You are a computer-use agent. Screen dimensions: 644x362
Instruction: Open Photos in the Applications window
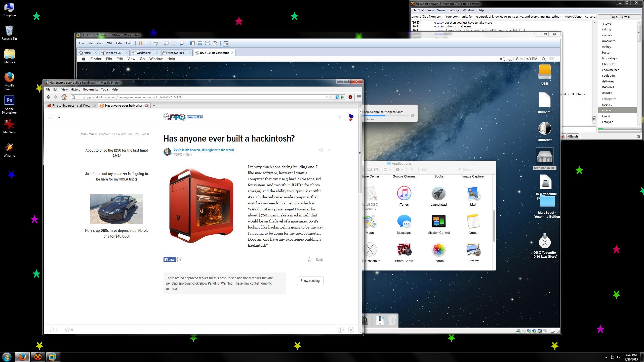click(438, 252)
